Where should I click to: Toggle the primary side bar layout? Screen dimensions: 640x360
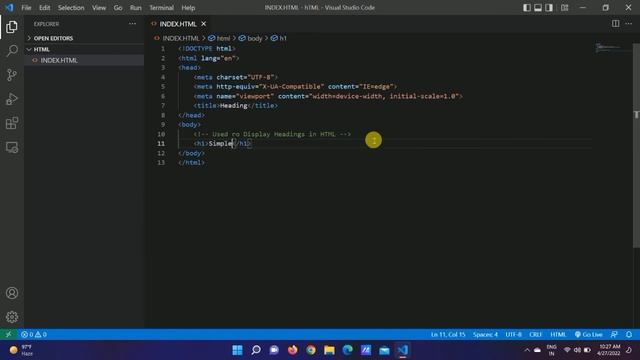(x=527, y=8)
